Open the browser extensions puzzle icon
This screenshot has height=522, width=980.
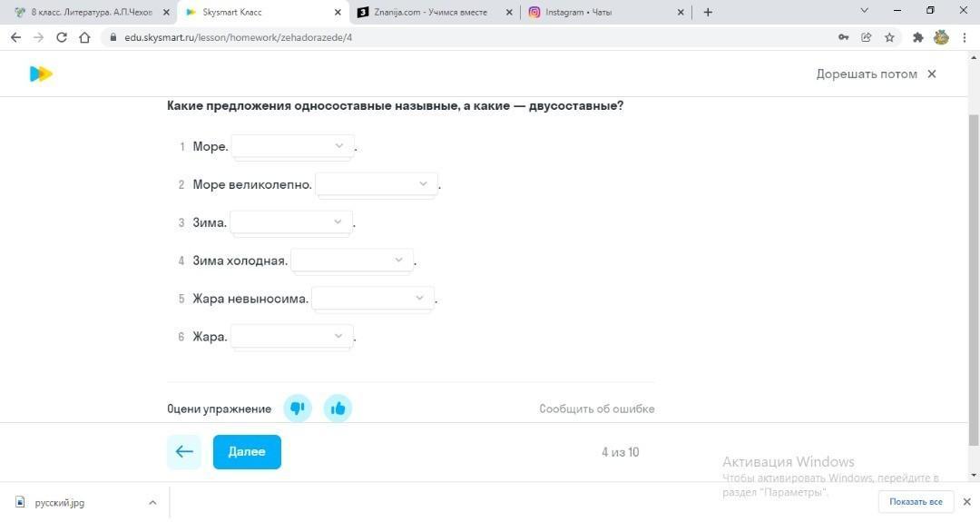917,37
